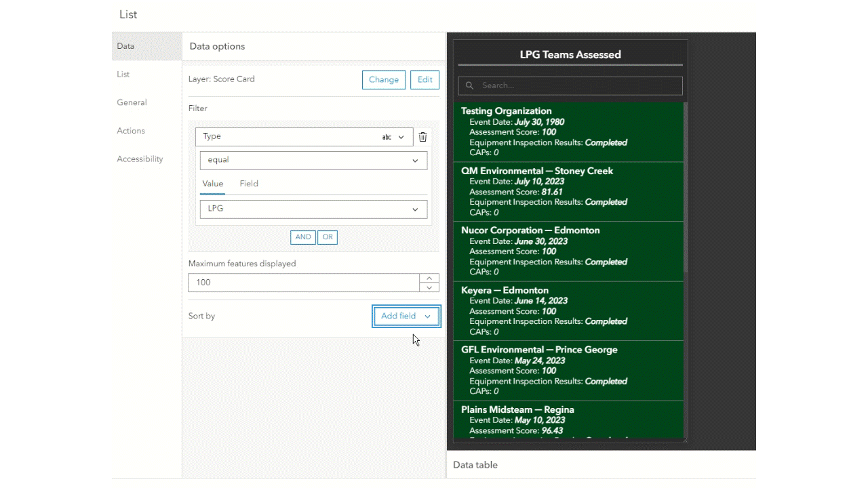This screenshot has height=488, width=868.
Task: Click the abc field type indicator
Action: coord(386,137)
